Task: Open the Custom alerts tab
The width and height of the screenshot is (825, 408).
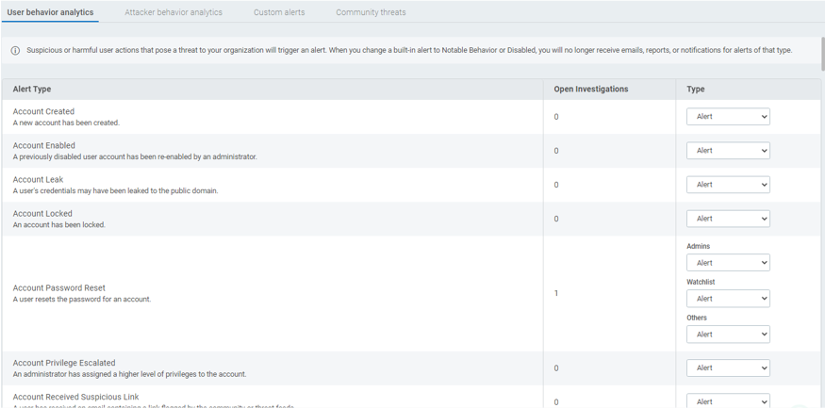Action: (279, 12)
